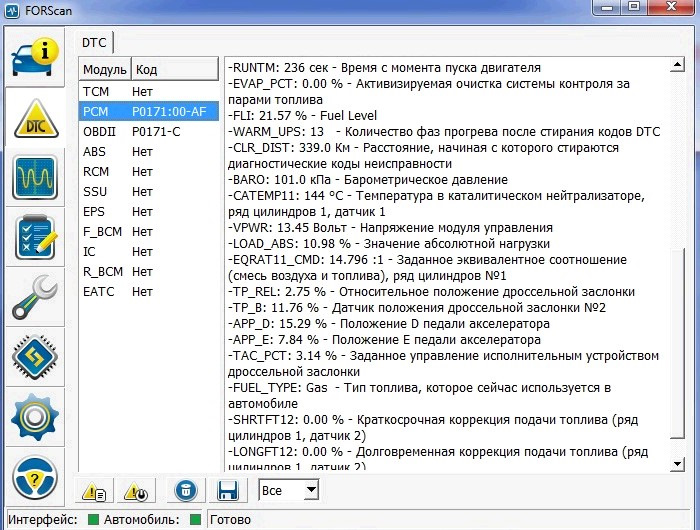The height and width of the screenshot is (530, 700).
Task: Select the EATC module row
Action: coord(149,292)
